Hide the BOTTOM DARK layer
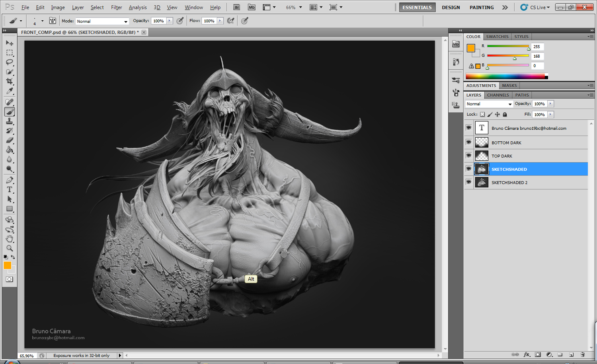Viewport: 597px width, 364px height. (x=468, y=142)
